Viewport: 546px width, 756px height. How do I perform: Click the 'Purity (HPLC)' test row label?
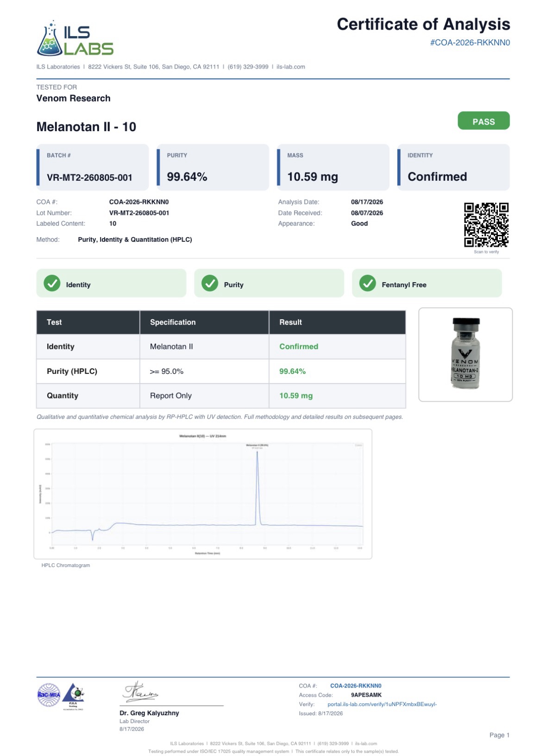[x=72, y=371]
